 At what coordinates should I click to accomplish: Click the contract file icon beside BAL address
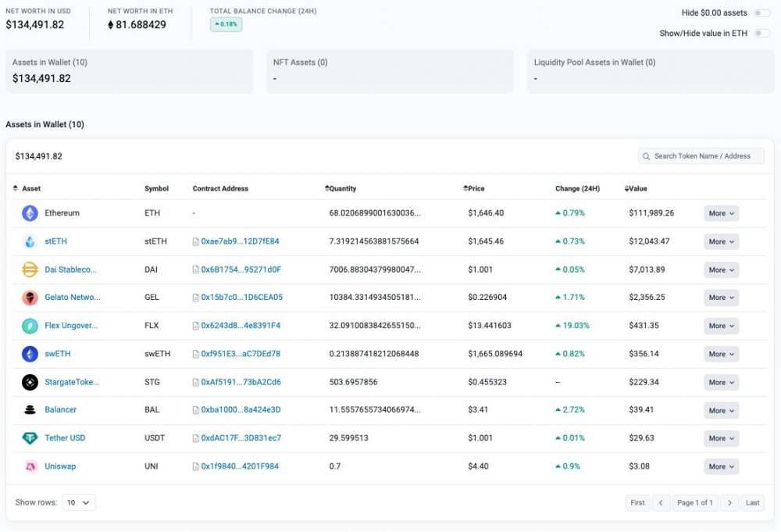pyautogui.click(x=196, y=410)
